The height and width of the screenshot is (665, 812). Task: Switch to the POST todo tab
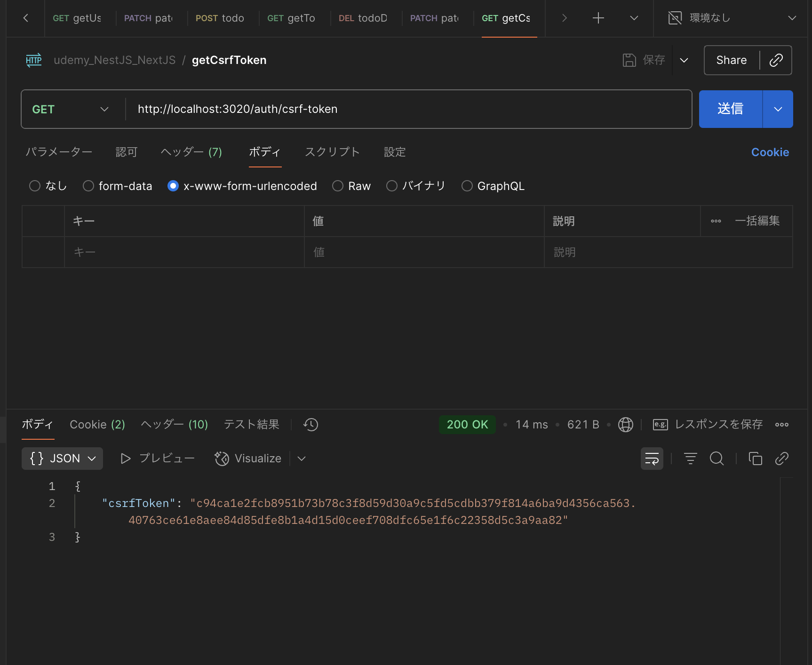click(x=220, y=18)
